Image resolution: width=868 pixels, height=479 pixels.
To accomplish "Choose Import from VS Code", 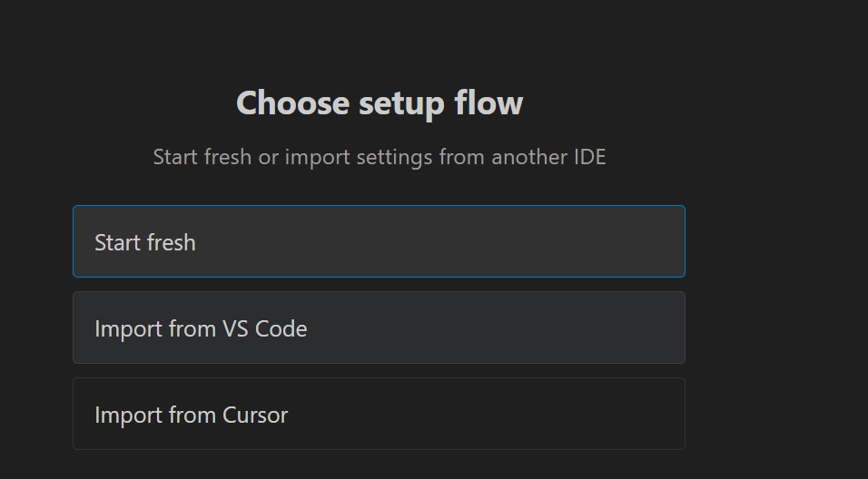I will 379,327.
